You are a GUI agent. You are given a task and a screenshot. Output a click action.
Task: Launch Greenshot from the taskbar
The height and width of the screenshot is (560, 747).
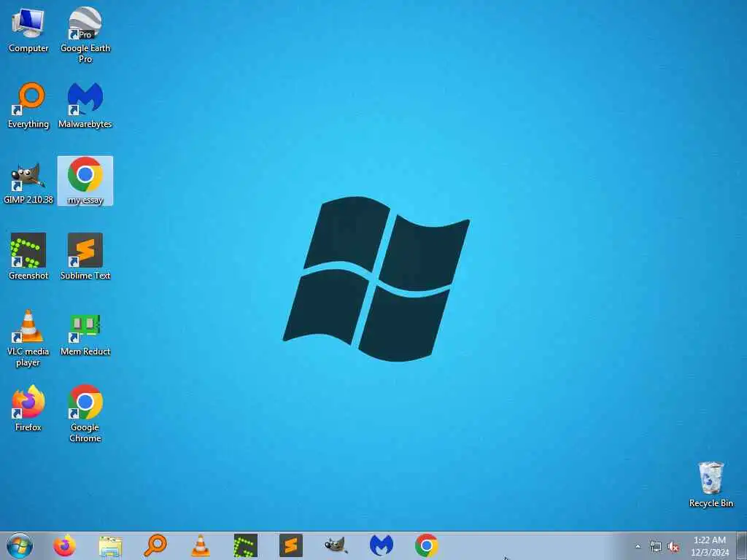246,545
